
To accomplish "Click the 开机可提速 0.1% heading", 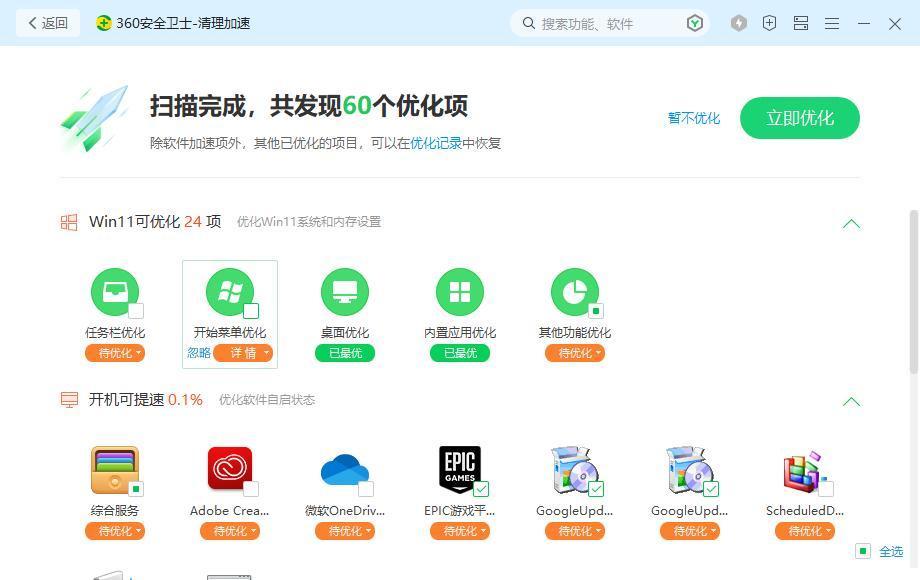I will click(x=146, y=400).
